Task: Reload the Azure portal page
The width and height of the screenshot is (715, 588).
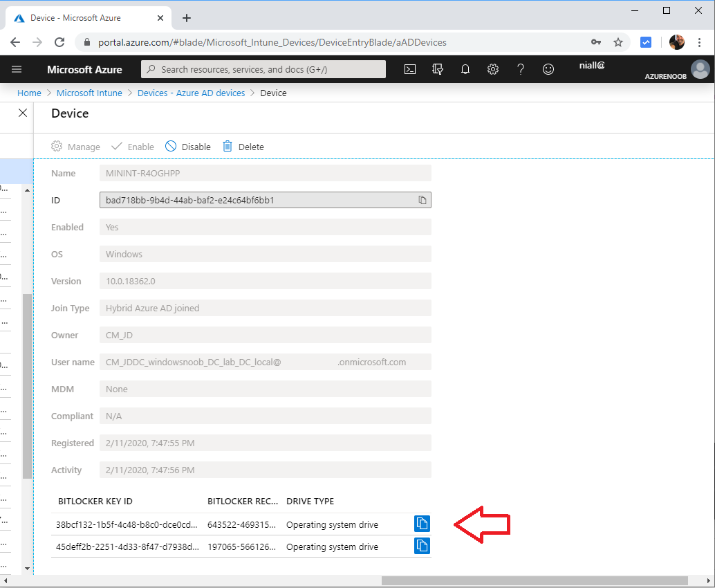Action: pos(59,42)
